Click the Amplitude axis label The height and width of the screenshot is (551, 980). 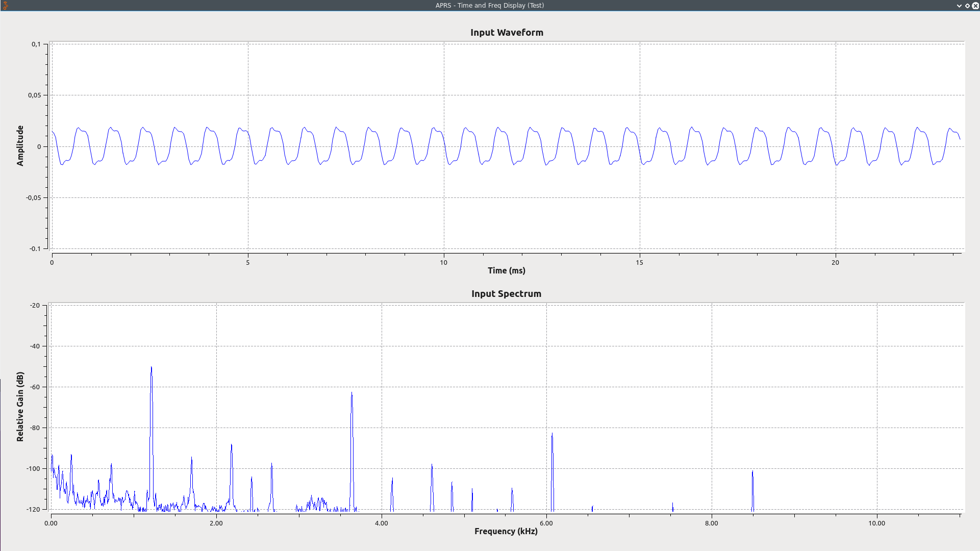[20, 146]
